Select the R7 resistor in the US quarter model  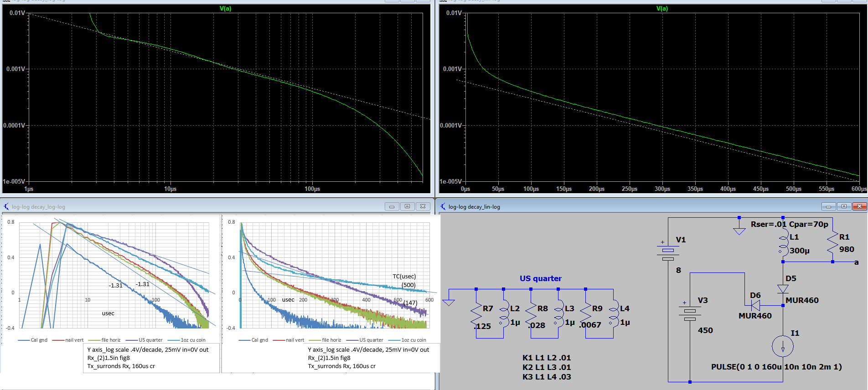476,314
